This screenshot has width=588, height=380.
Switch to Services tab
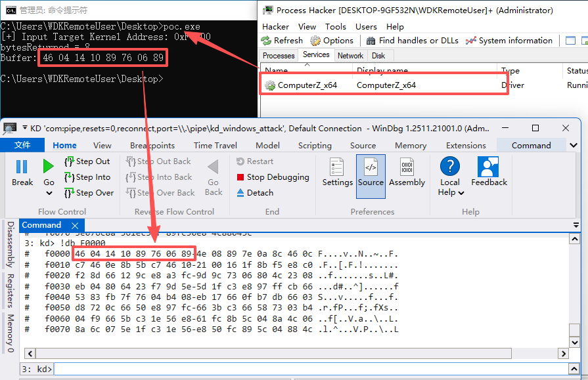pyautogui.click(x=316, y=54)
